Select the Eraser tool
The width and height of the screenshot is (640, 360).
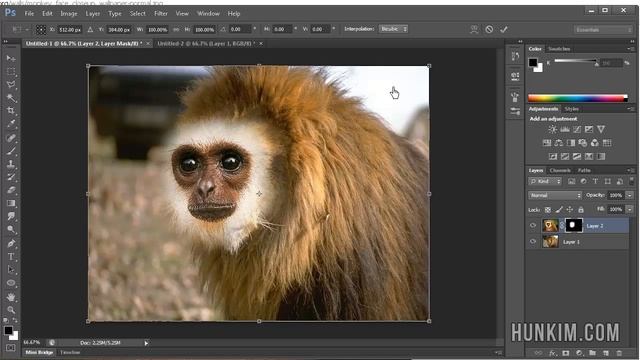11,190
